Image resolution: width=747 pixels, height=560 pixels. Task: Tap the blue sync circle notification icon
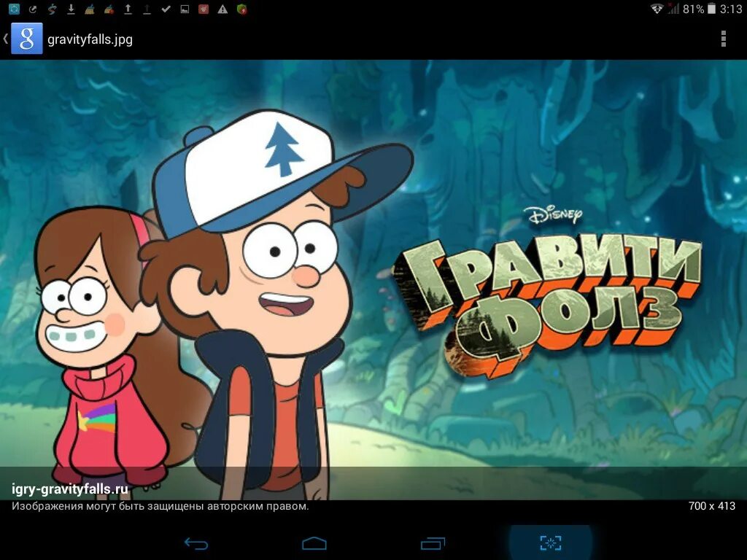tap(15, 9)
